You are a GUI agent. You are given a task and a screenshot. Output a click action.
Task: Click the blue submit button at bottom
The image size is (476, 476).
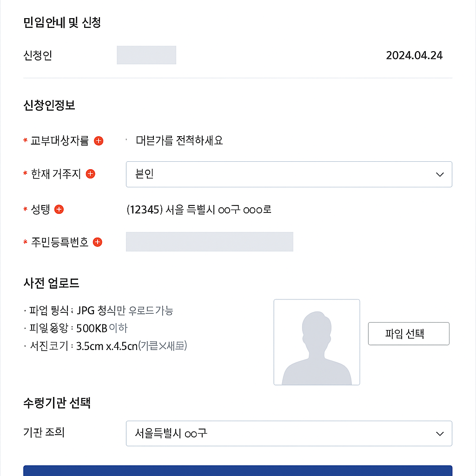coord(238,472)
